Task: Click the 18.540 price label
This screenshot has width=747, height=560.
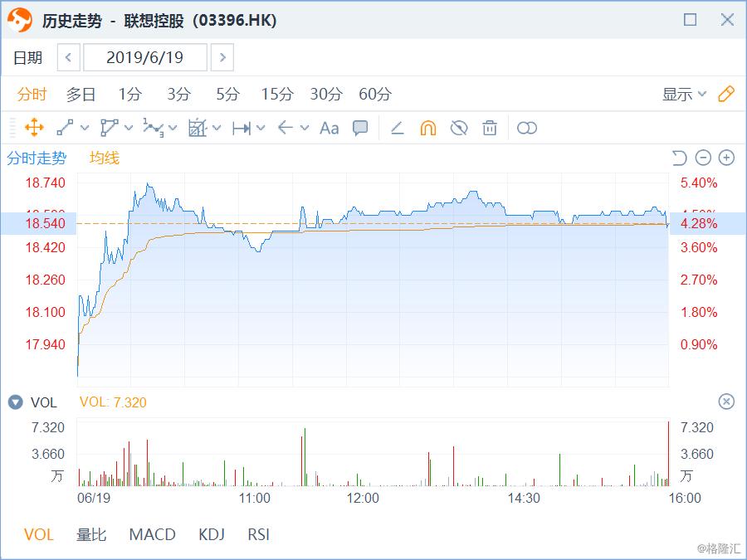Action: (45, 223)
